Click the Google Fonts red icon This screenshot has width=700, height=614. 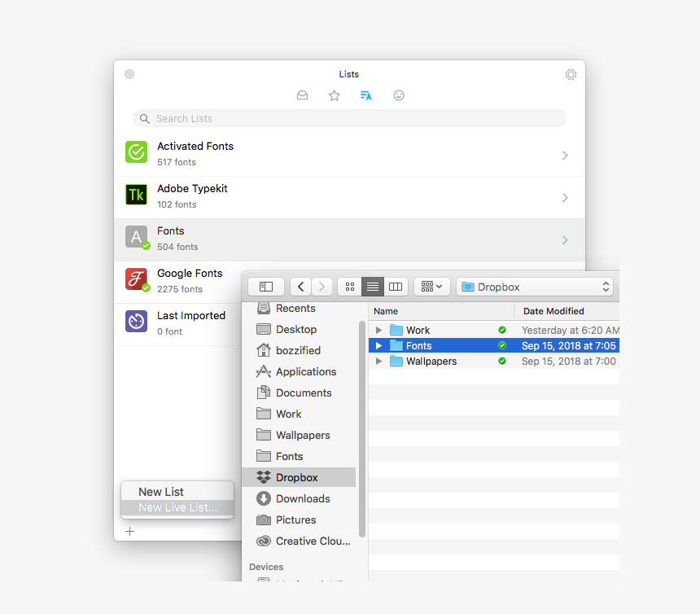136,279
